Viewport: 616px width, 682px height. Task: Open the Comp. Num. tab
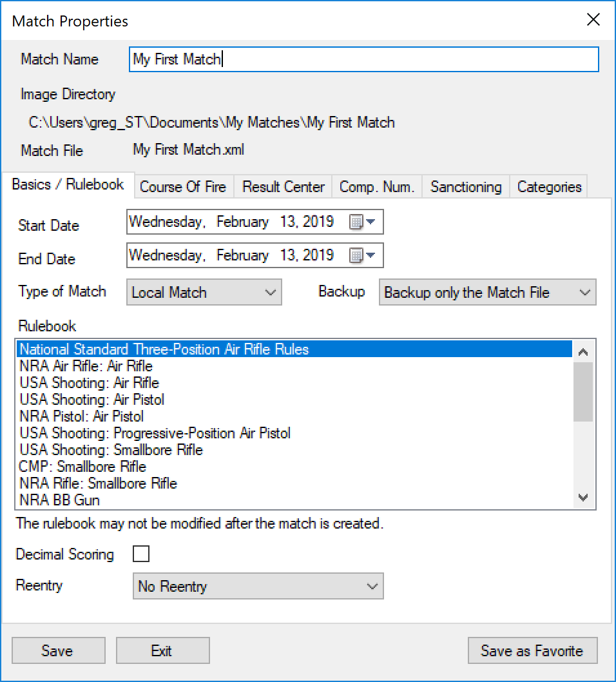pyautogui.click(x=377, y=187)
